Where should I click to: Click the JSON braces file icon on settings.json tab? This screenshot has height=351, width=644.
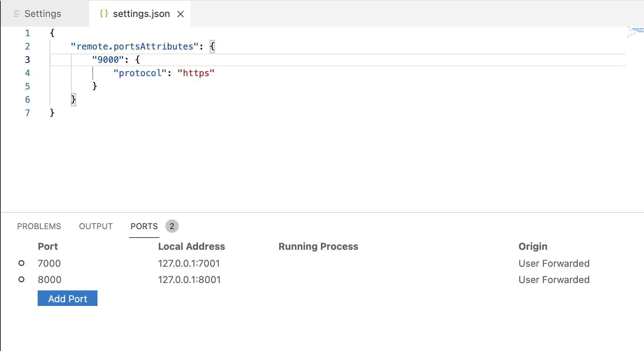tap(104, 14)
